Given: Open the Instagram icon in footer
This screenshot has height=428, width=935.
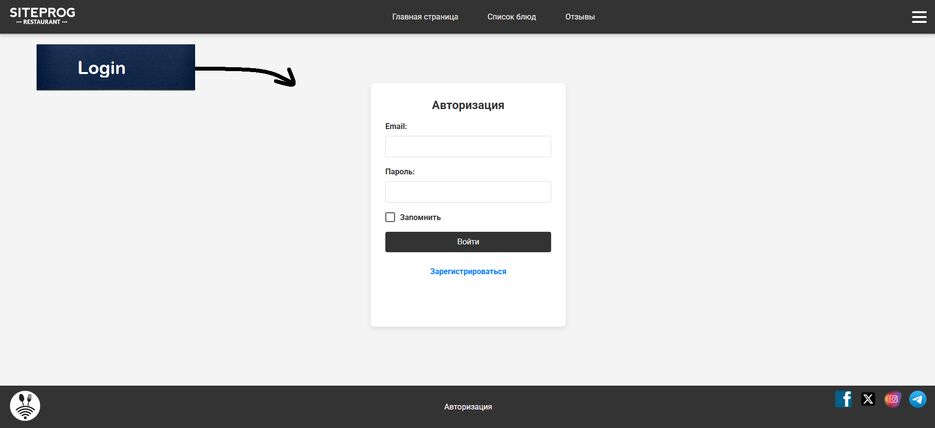Looking at the screenshot, I should (x=893, y=399).
